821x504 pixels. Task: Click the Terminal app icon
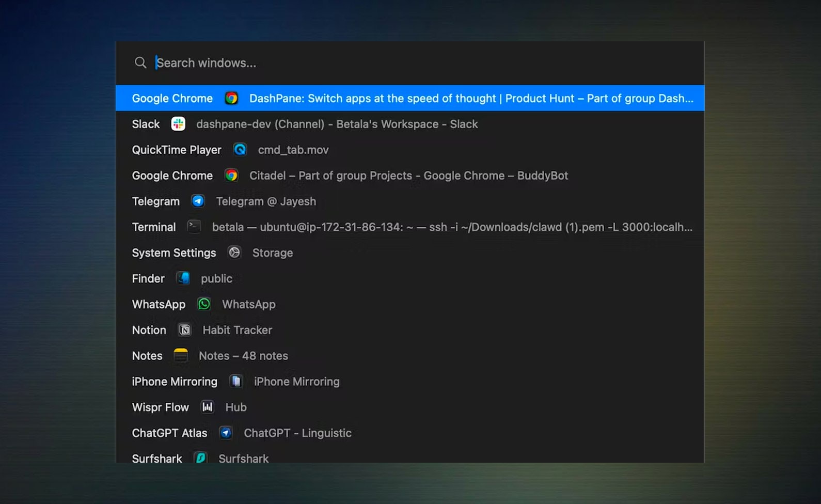pyautogui.click(x=194, y=227)
